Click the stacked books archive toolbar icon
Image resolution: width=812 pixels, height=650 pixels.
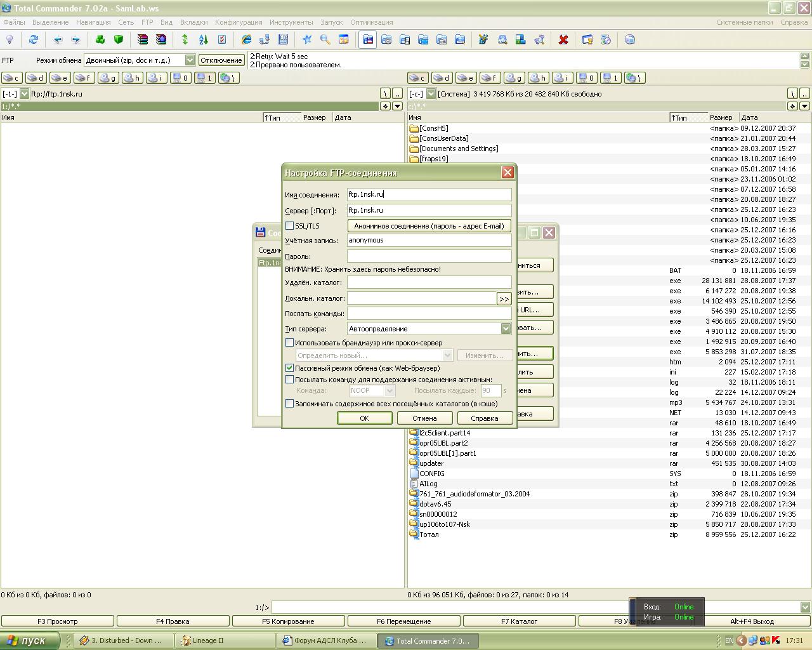pos(143,39)
